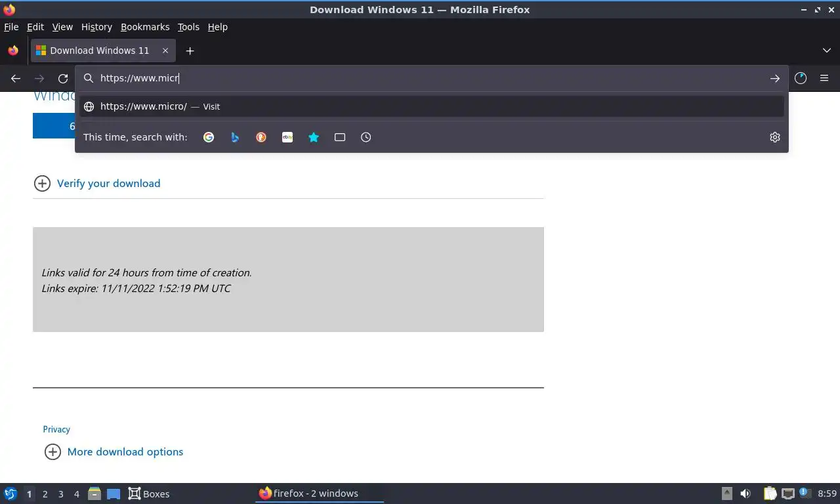Image resolution: width=840 pixels, height=504 pixels.
Task: Open Firefox View pinned icon
Action: [x=13, y=51]
